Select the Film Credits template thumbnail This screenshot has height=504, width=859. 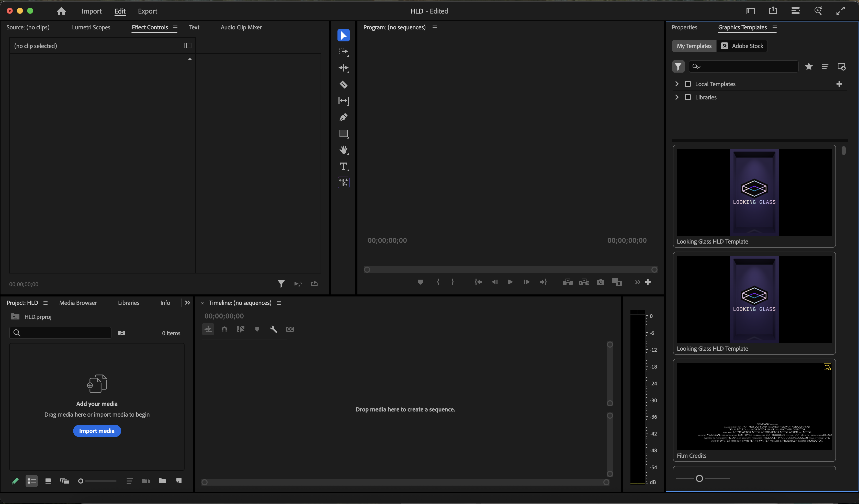754,406
